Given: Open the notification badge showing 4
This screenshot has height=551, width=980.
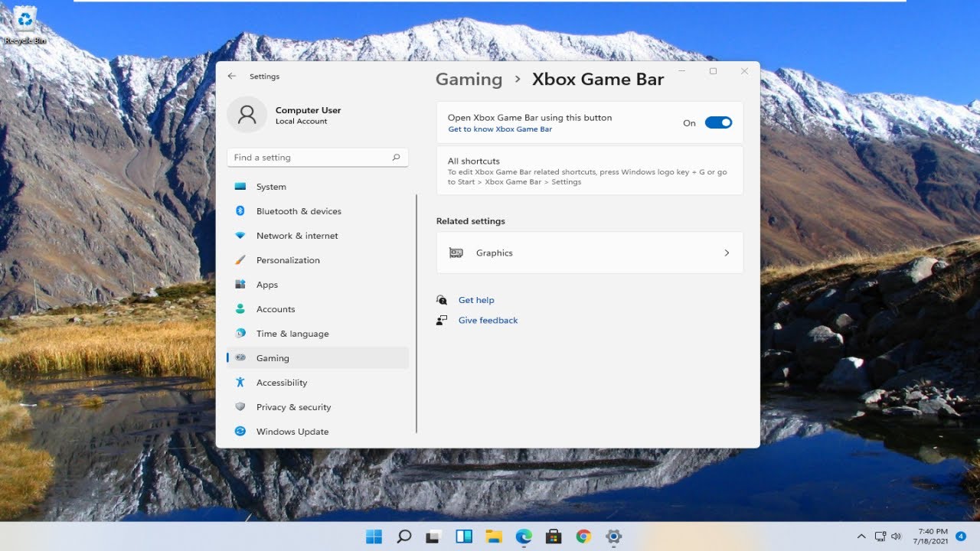Looking at the screenshot, I should tap(961, 536).
